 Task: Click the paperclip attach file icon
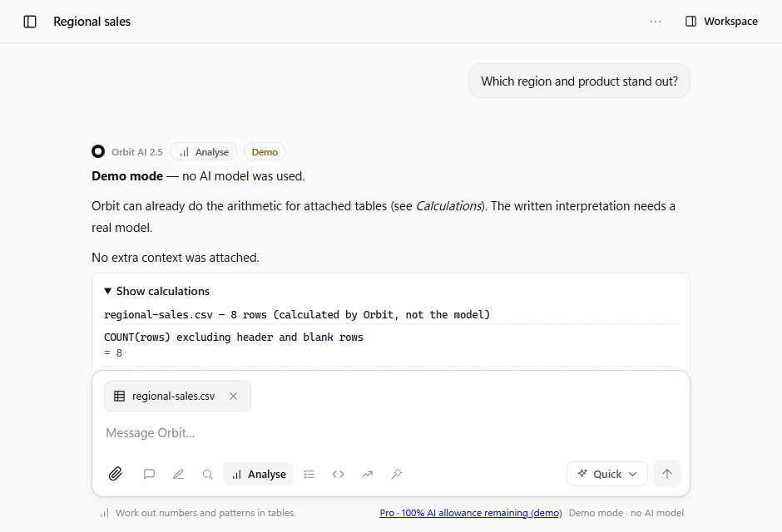[116, 474]
